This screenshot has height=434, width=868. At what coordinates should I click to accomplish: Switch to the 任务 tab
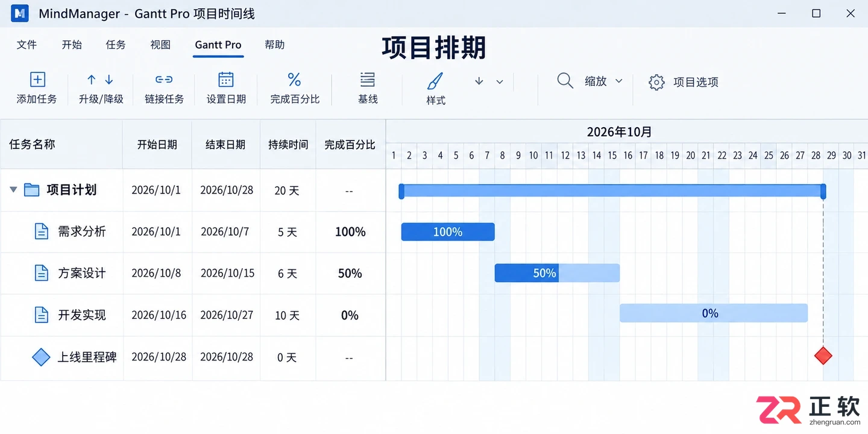coord(116,45)
